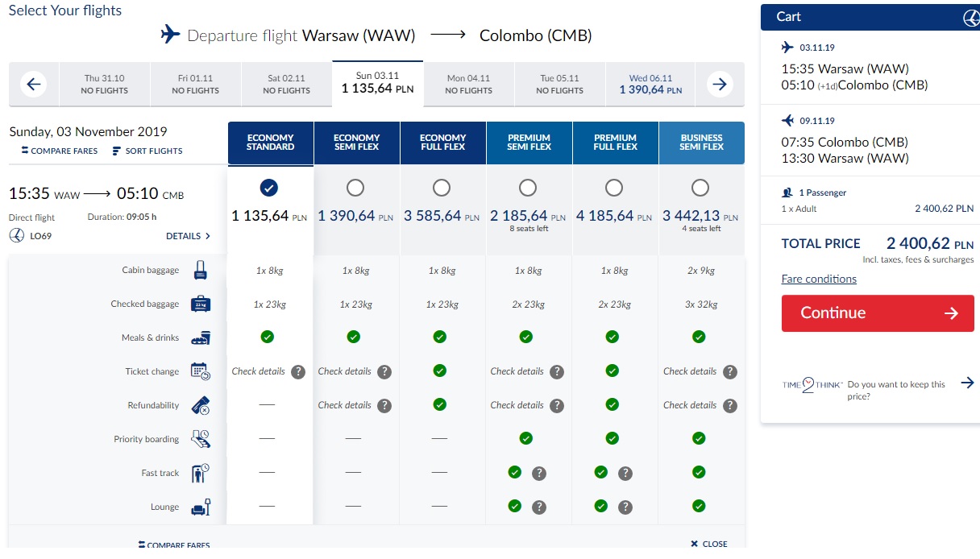Switch to Wed 06.11 date tab

[650, 84]
